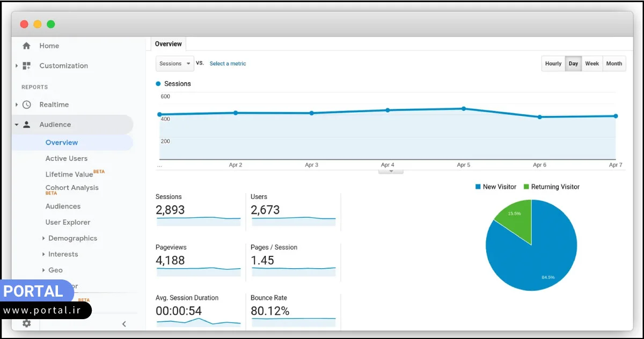Open the Sessions metric dropdown
644x339 pixels.
pyautogui.click(x=174, y=63)
